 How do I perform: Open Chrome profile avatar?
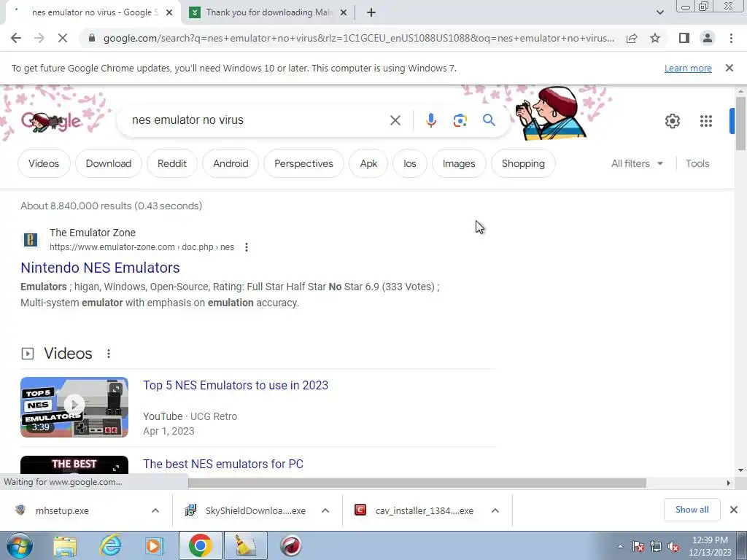[x=708, y=38]
